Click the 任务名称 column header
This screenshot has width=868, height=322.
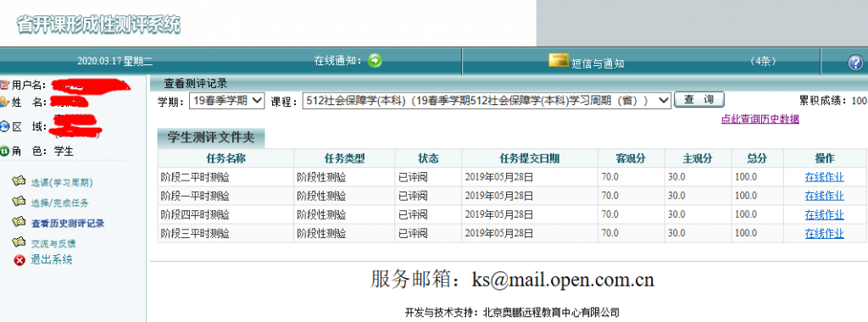point(225,158)
